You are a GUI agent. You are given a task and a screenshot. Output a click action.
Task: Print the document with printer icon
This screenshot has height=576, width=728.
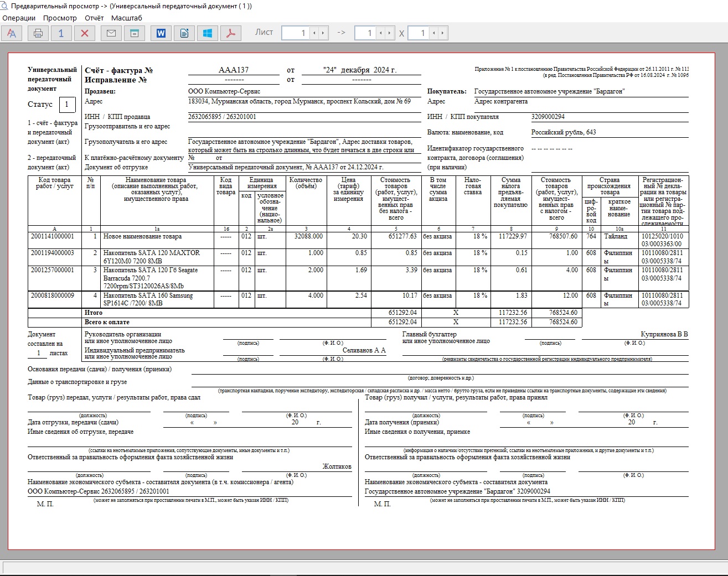tap(38, 33)
